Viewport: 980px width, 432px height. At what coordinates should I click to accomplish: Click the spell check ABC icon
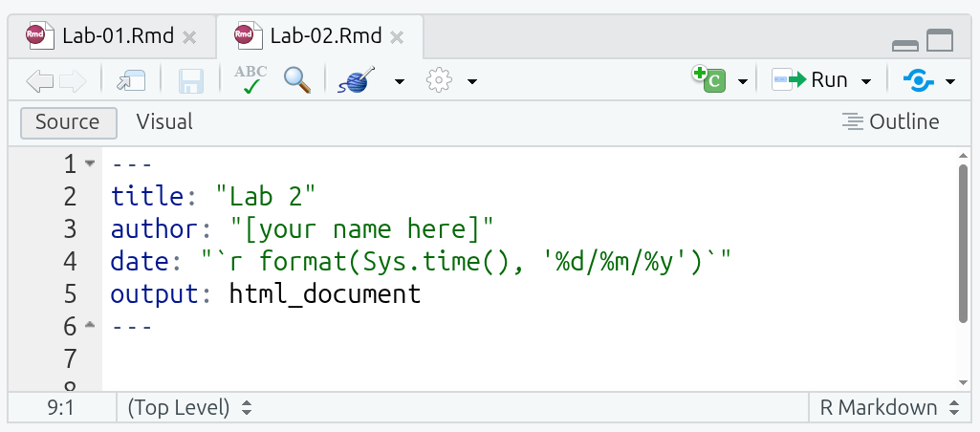click(250, 80)
